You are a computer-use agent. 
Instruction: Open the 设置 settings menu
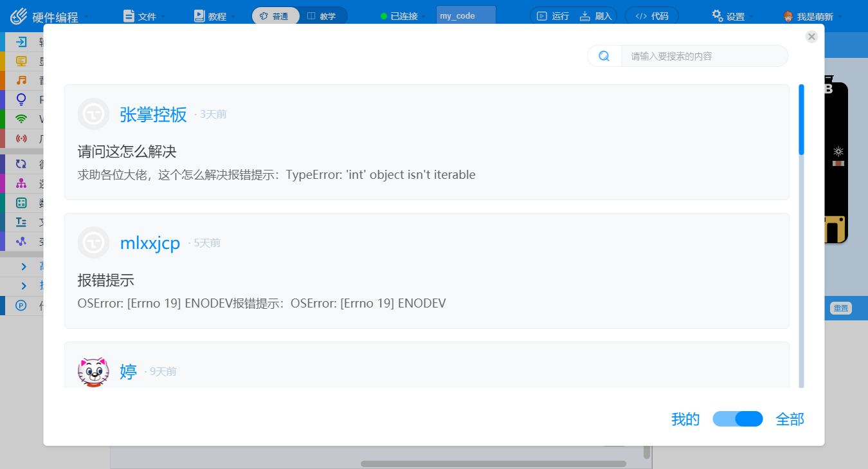point(732,16)
